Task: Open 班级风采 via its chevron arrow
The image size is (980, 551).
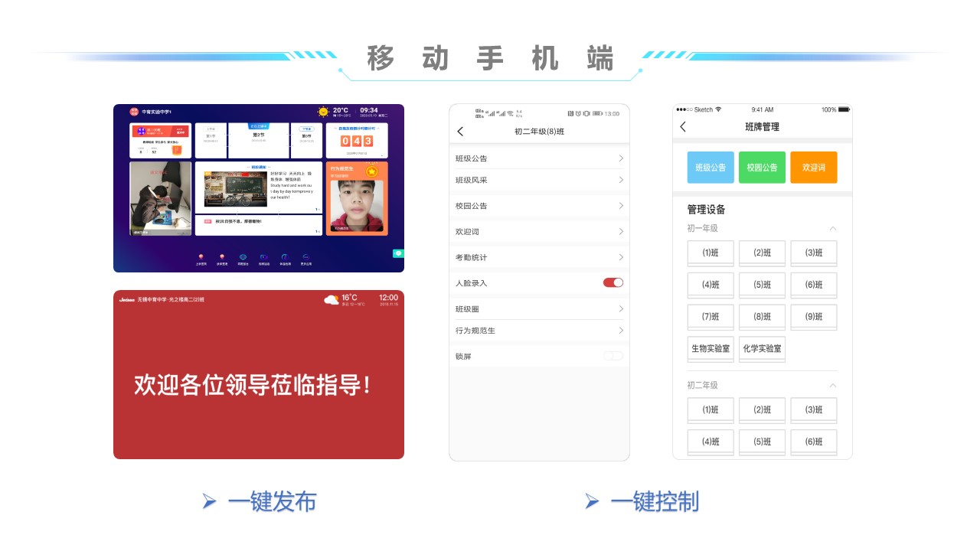Action: (621, 180)
